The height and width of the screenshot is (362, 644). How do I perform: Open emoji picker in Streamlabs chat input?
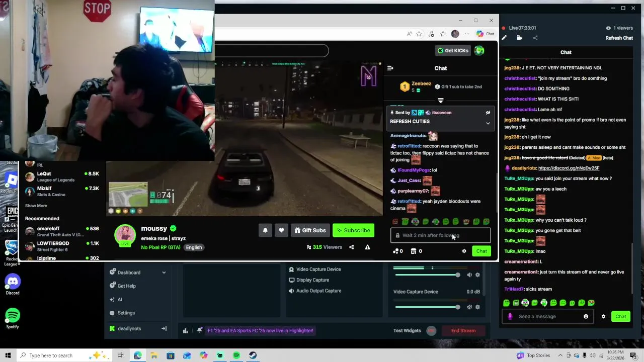click(x=586, y=316)
